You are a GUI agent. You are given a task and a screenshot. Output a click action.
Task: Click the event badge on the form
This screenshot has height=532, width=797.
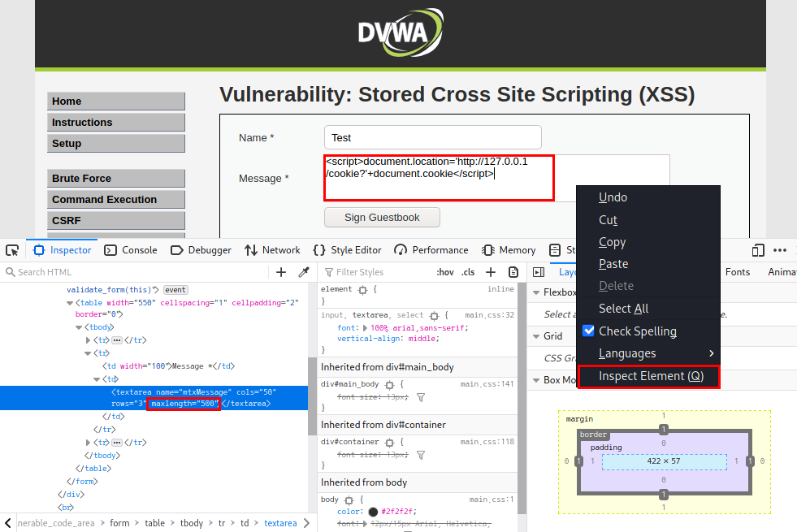pyautogui.click(x=175, y=290)
